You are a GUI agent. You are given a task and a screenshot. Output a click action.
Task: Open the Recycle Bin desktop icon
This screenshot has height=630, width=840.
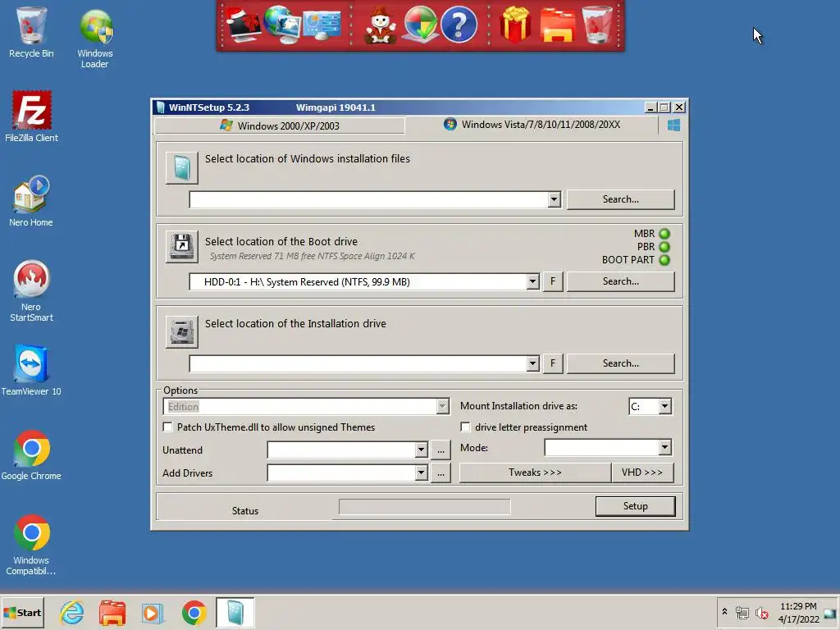pyautogui.click(x=31, y=32)
